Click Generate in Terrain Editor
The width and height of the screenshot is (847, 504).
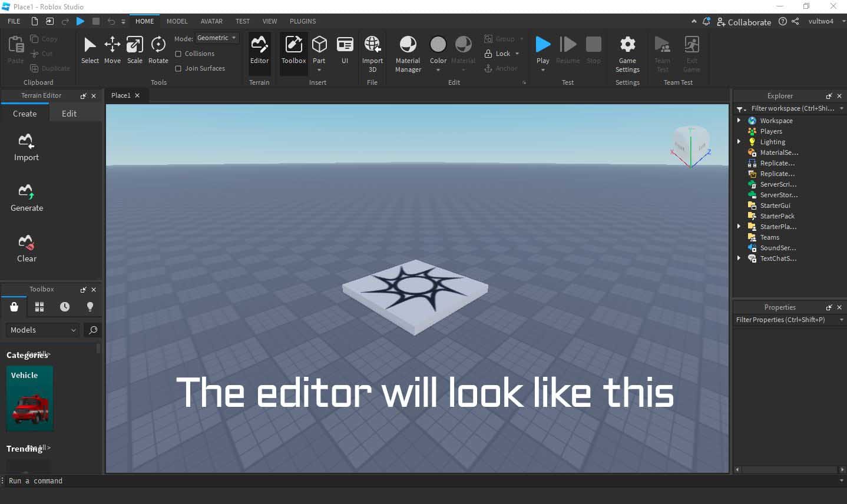(x=27, y=198)
